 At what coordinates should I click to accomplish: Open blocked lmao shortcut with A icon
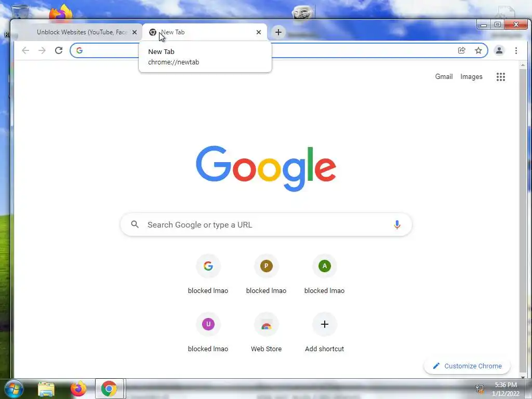pos(324,273)
